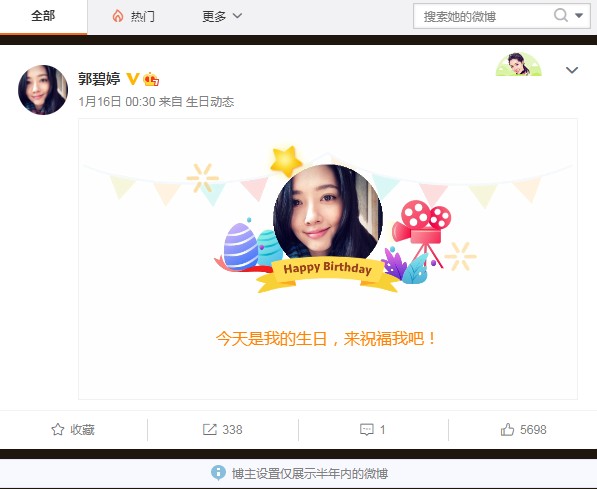Screen dimensions: 597x489
Task: Focus the 搜索她的微博 search field
Action: click(x=484, y=16)
